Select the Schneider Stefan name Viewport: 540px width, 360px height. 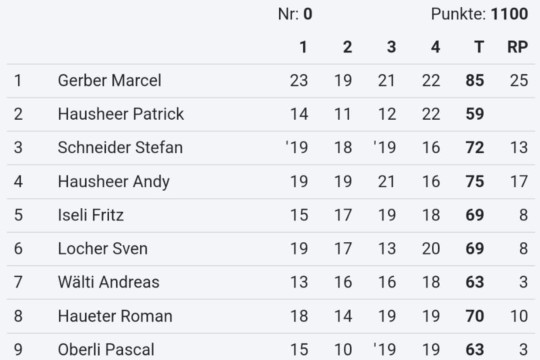click(120, 147)
